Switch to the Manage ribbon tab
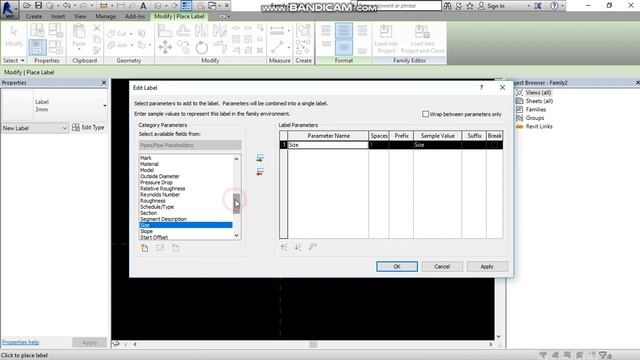 tap(105, 16)
